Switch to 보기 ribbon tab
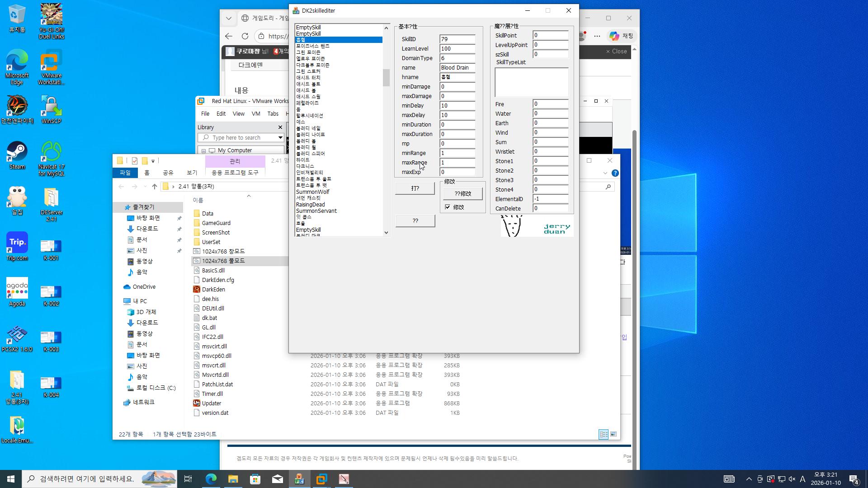Viewport: 868px width, 488px height. coord(192,173)
